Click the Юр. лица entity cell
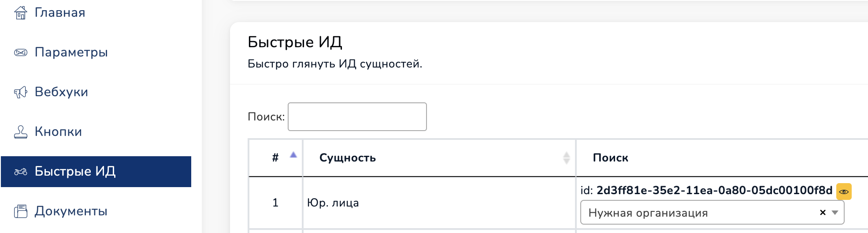Image resolution: width=868 pixels, height=233 pixels. coord(333,203)
